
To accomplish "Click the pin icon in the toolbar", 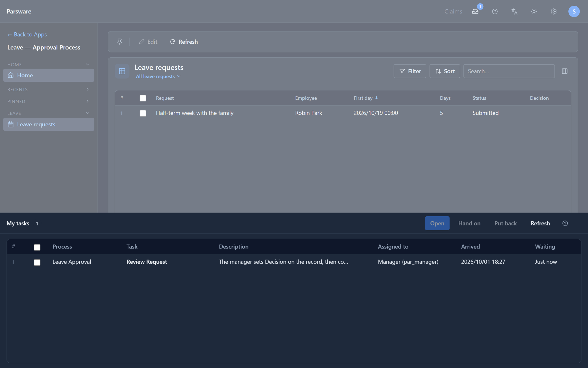I will coord(120,42).
